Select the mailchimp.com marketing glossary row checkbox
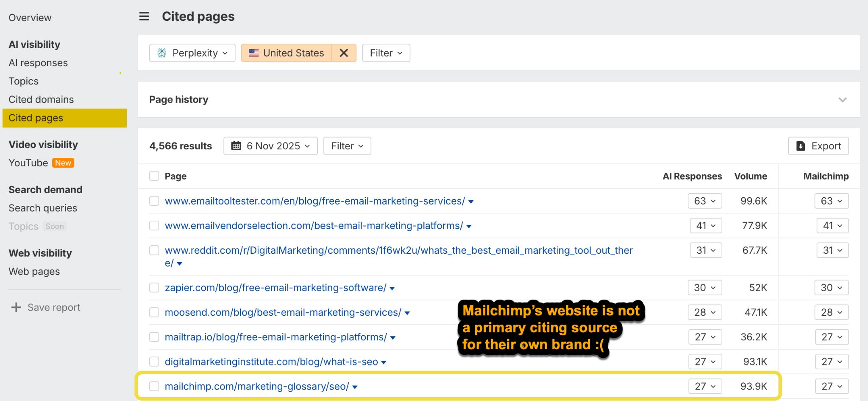 154,386
